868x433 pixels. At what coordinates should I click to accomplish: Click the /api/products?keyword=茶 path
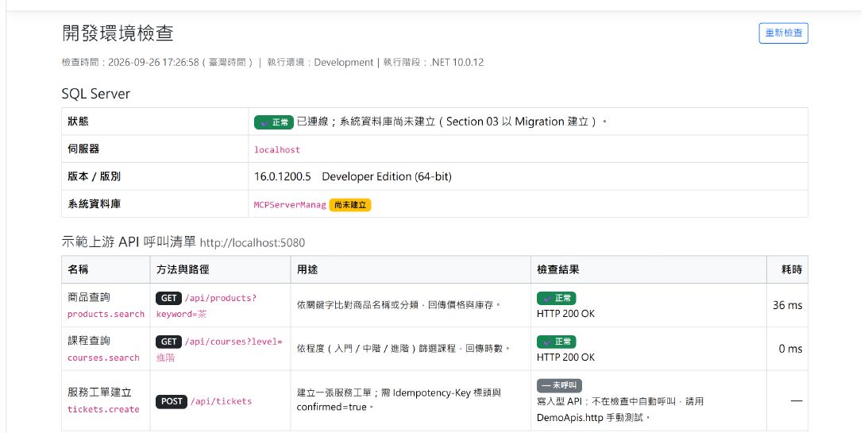point(206,306)
